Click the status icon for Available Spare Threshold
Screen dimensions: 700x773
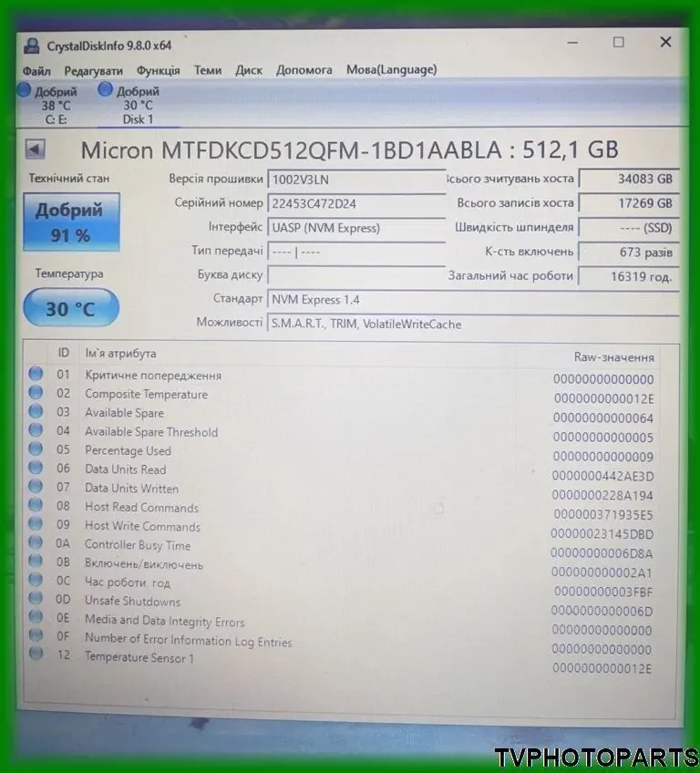coord(36,430)
